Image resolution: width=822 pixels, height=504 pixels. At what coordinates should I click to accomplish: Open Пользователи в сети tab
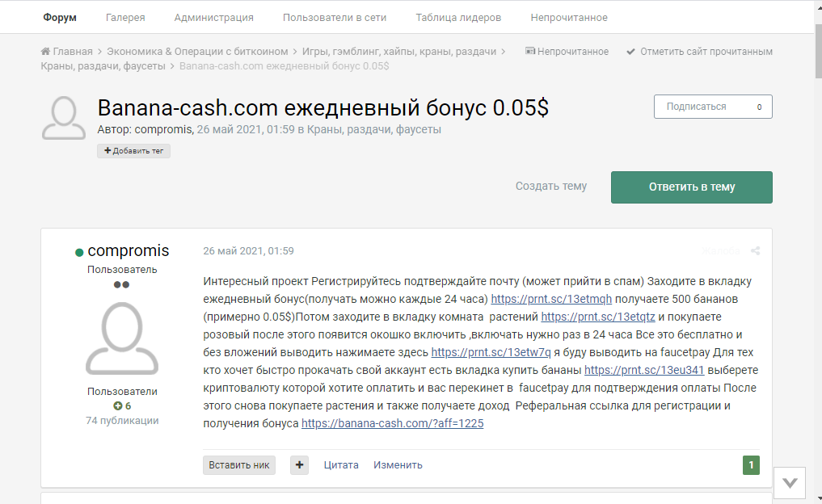335,17
